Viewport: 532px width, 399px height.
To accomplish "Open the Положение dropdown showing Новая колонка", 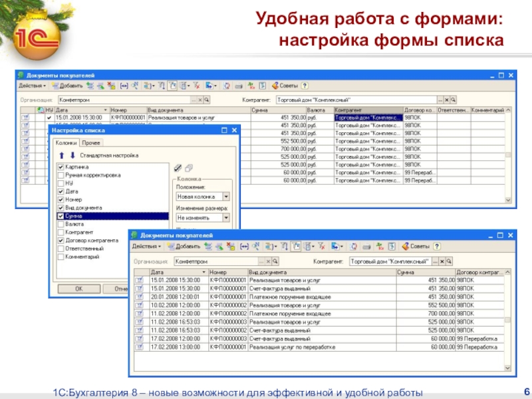I will coord(226,196).
